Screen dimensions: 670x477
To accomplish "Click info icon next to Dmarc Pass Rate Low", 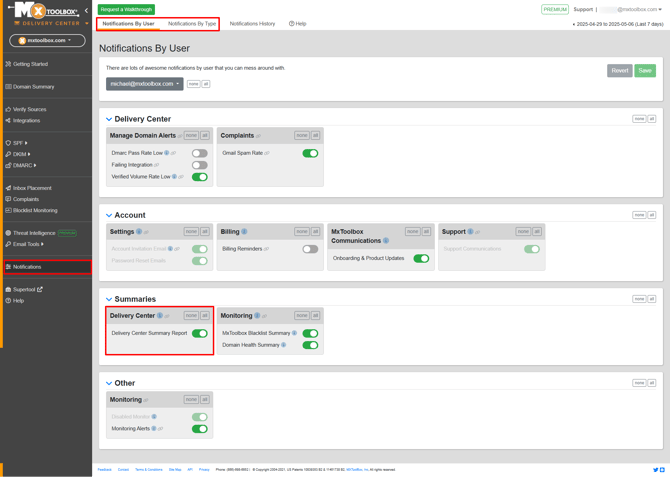I will coord(167,153).
